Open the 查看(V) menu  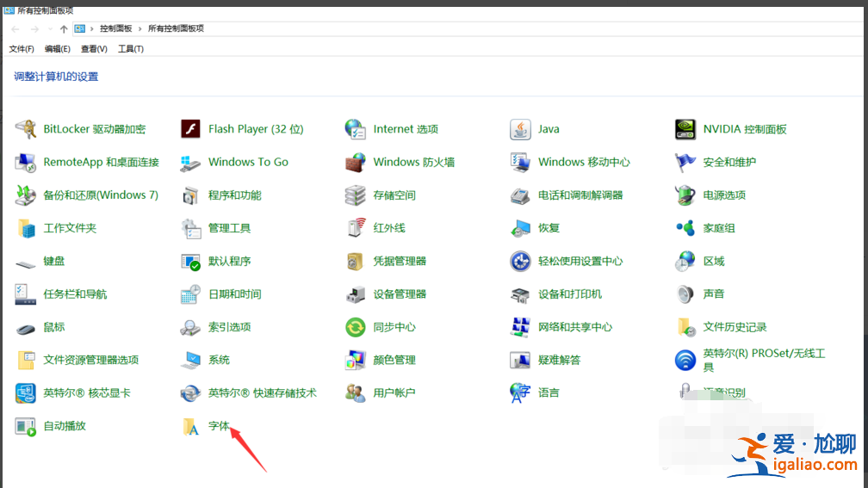94,49
